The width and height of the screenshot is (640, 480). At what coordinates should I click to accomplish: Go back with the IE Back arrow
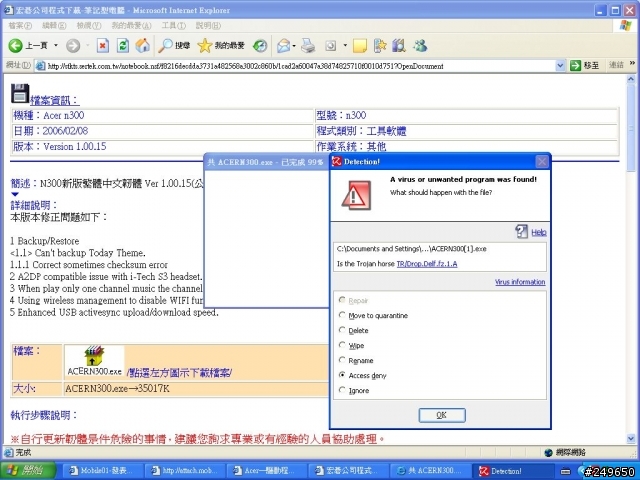pos(16,45)
